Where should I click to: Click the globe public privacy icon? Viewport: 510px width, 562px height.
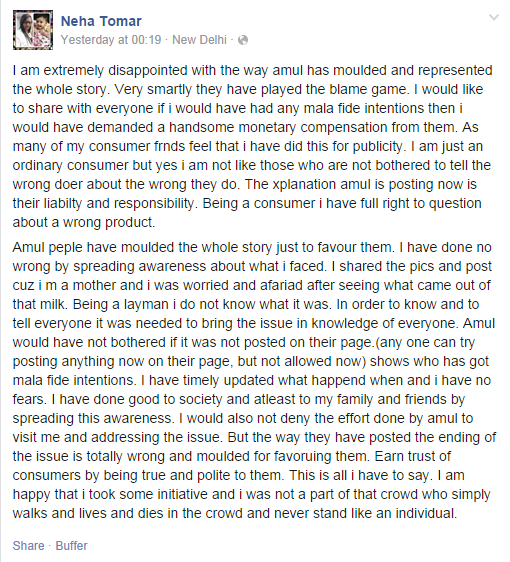tap(243, 40)
